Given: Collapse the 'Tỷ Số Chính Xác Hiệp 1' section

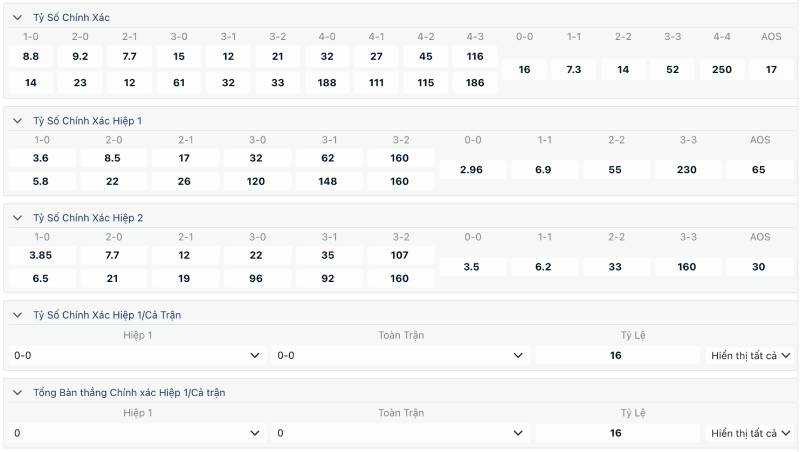Looking at the screenshot, I should pos(17,120).
